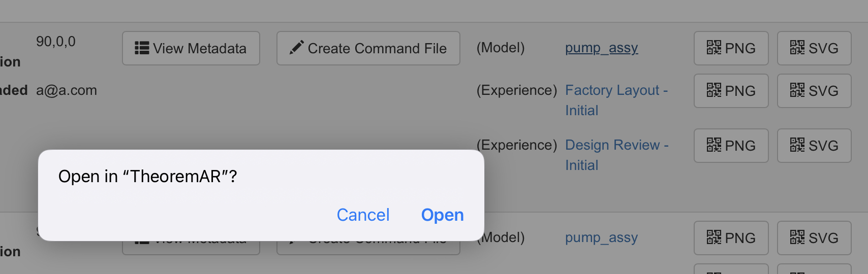Image resolution: width=868 pixels, height=274 pixels.
Task: Click the QR icon for upper pump_assy PNG
Action: [x=714, y=48]
